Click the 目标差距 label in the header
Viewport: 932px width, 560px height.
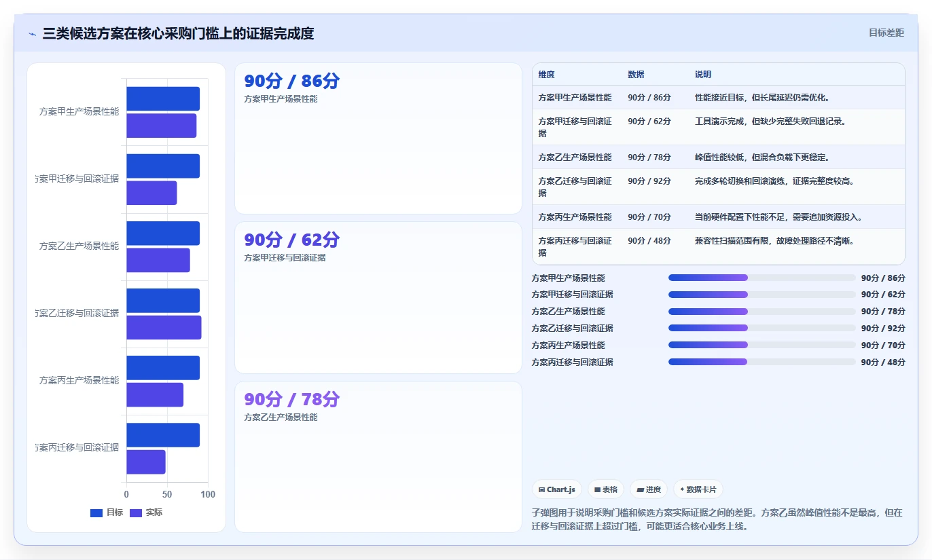(x=886, y=33)
